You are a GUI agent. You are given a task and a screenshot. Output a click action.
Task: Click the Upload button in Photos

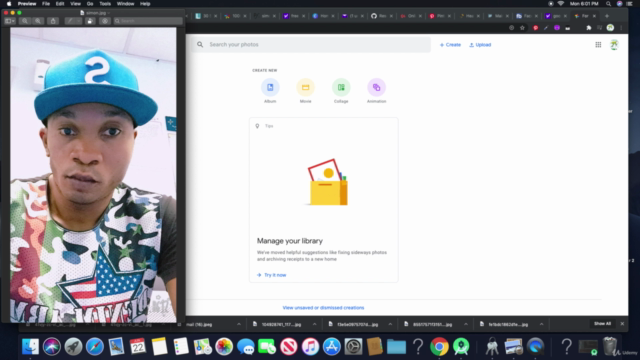[x=480, y=45]
